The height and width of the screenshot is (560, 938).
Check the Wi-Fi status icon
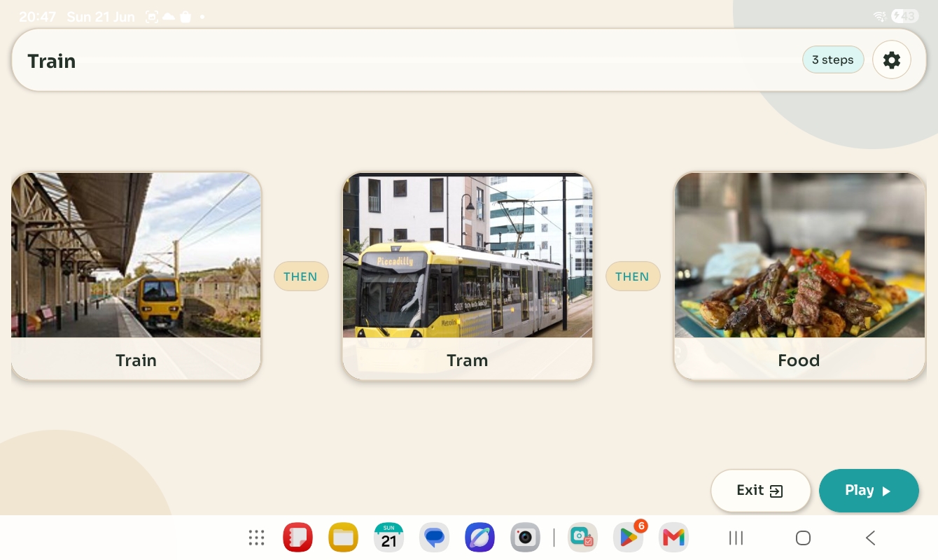pyautogui.click(x=880, y=16)
